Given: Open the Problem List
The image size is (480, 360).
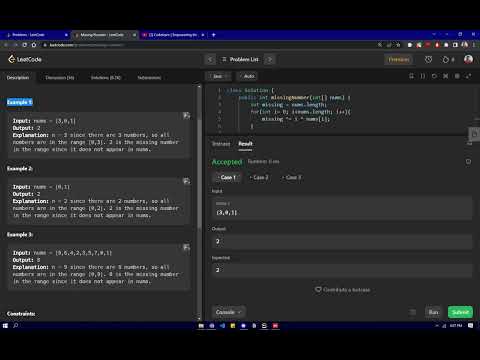Looking at the screenshot, I should [x=241, y=59].
